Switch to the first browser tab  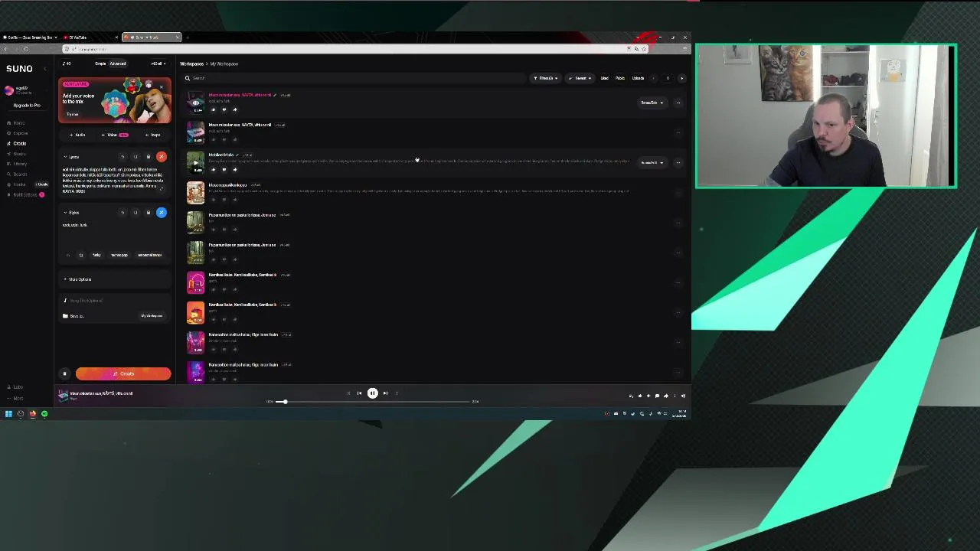tap(29, 37)
